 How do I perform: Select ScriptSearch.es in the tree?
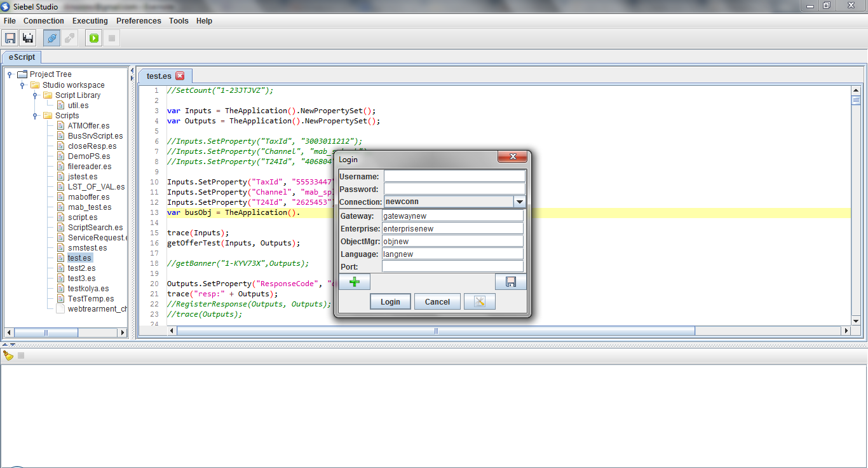[x=95, y=227]
